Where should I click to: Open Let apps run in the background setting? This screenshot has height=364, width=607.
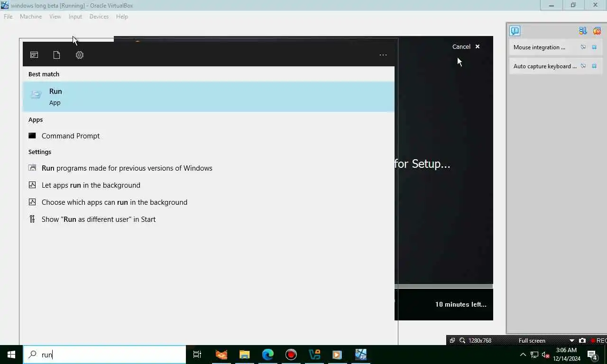(x=209, y=185)
